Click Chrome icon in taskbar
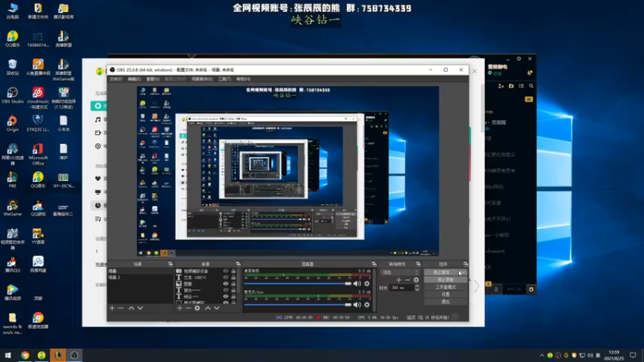This screenshot has height=362, width=644. pos(25,355)
